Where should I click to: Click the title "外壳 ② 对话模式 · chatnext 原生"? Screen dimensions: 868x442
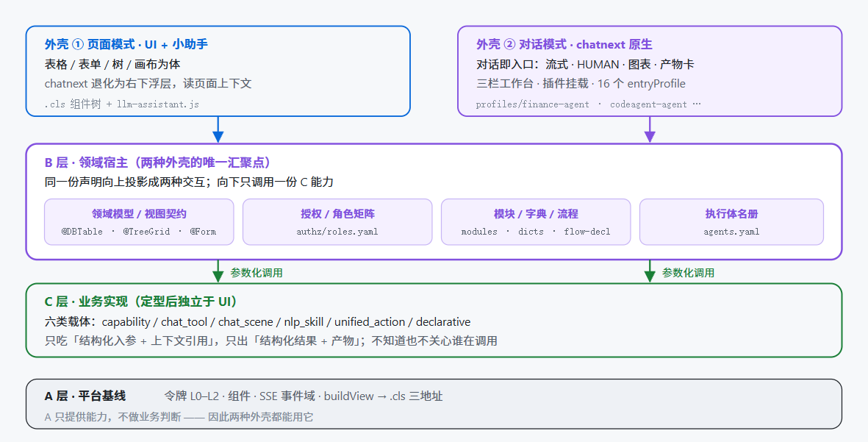pos(564,44)
